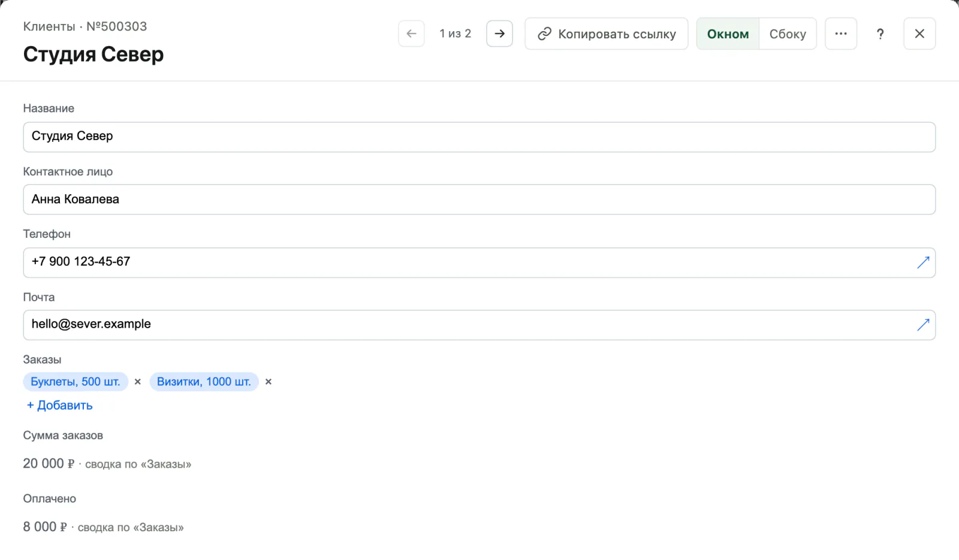Screen dimensions: 959x560
Task: Click the Сумма заказов field label
Action: (63, 435)
